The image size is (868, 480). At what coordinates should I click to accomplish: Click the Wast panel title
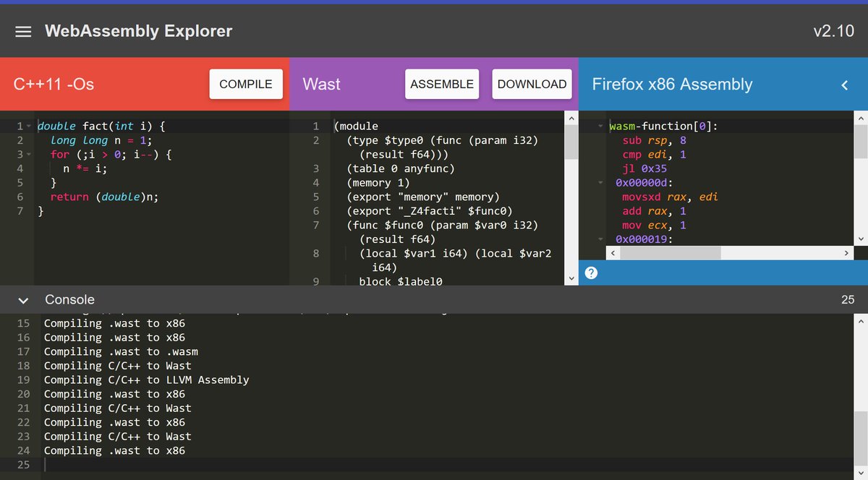[321, 84]
